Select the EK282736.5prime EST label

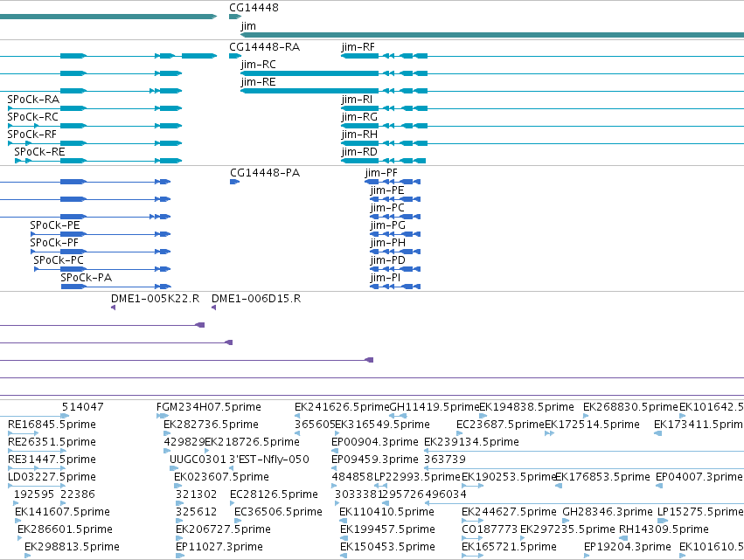pos(212,425)
